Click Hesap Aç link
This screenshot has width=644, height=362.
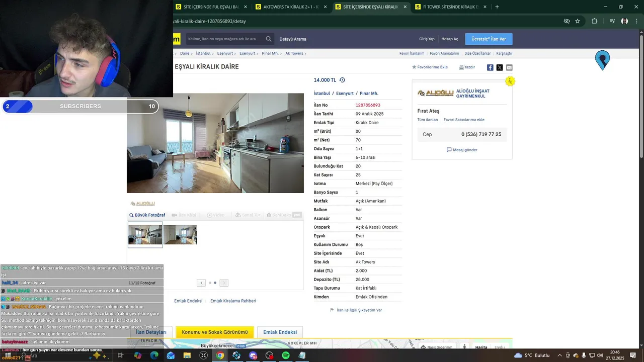click(x=450, y=39)
